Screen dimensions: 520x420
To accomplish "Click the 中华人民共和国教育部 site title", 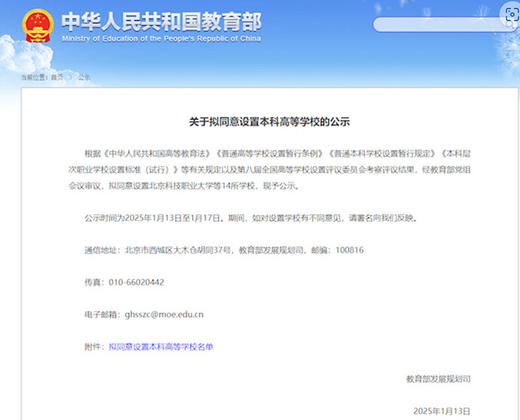I will coord(162,22).
